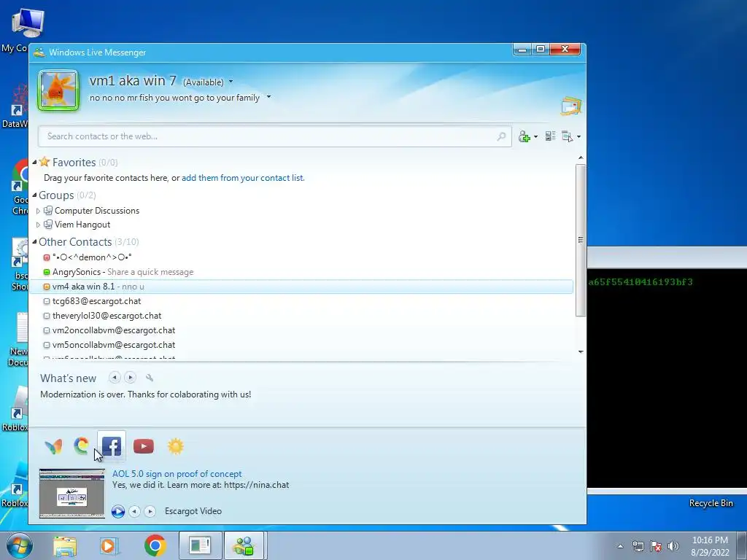Play the Escargot Video

point(118,511)
